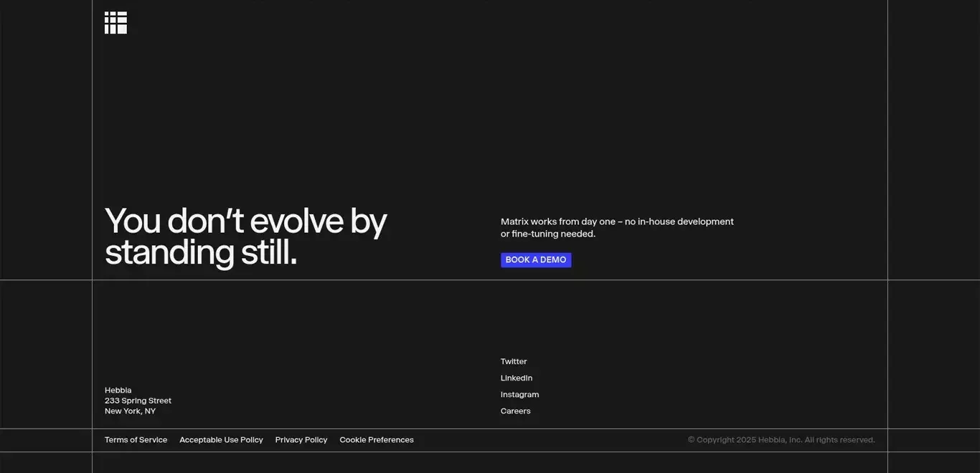This screenshot has width=980, height=473.
Task: View the Acceptable Use Policy link
Action: [x=221, y=440]
